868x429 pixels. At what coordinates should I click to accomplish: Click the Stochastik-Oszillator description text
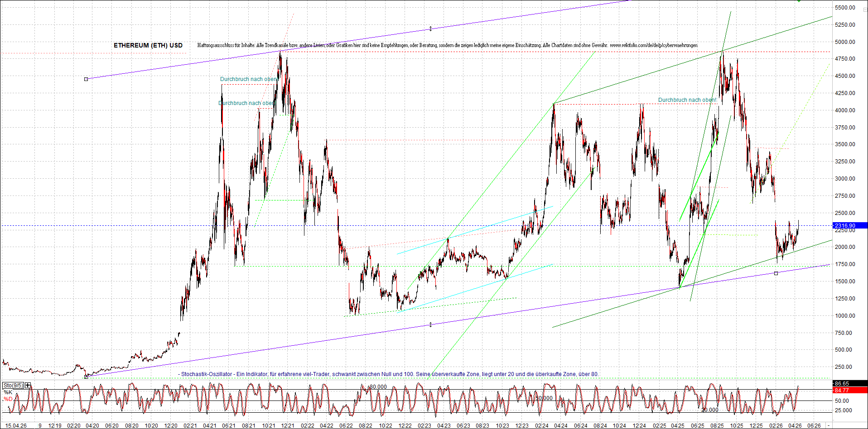390,374
